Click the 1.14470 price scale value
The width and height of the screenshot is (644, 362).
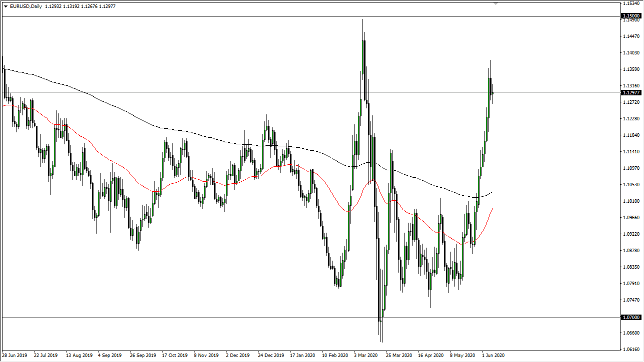[631, 36]
